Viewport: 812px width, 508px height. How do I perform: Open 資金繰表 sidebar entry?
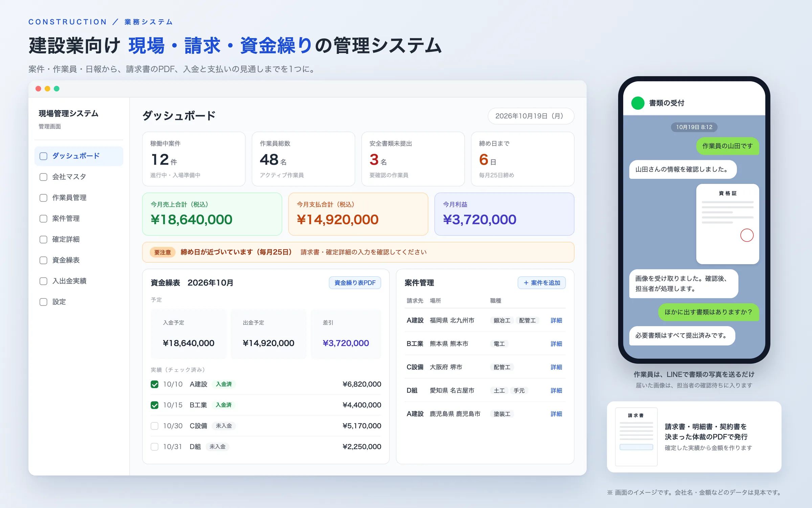click(x=79, y=260)
